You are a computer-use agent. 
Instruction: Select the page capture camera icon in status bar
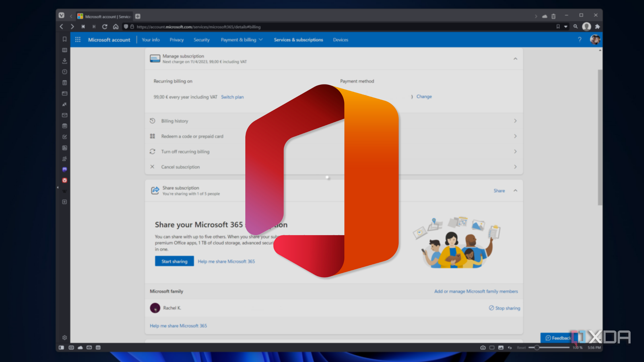(x=483, y=347)
